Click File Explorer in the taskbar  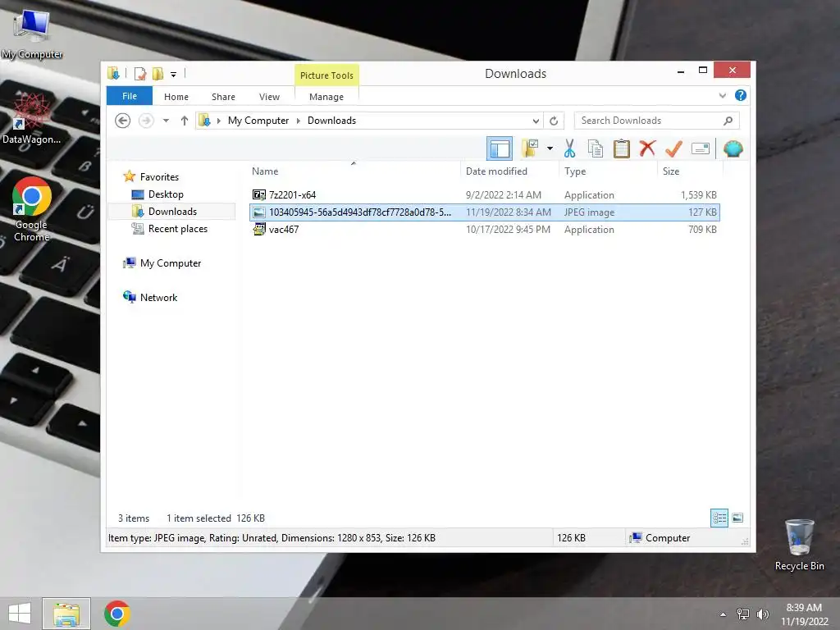point(66,614)
